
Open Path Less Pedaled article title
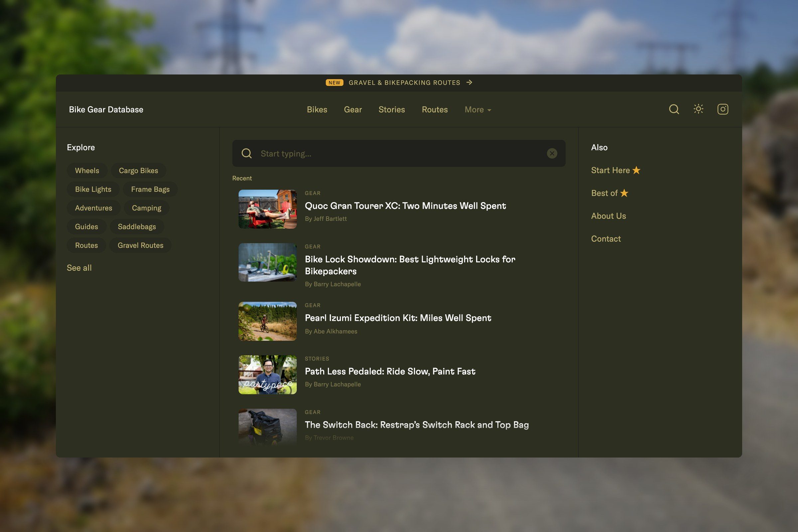tap(390, 371)
